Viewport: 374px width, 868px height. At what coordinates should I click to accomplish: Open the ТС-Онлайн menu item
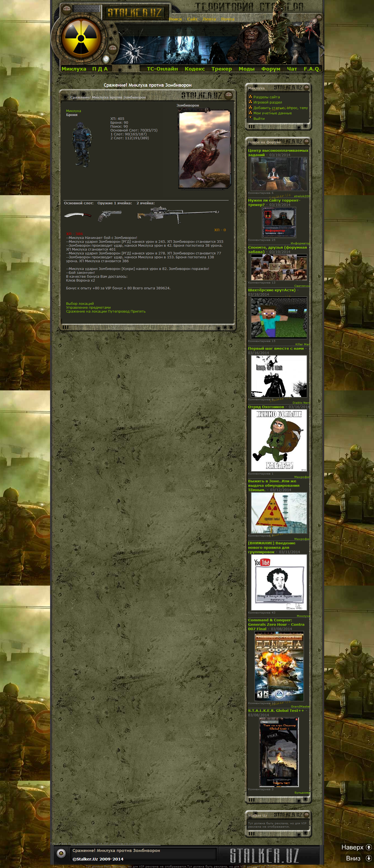(162, 69)
